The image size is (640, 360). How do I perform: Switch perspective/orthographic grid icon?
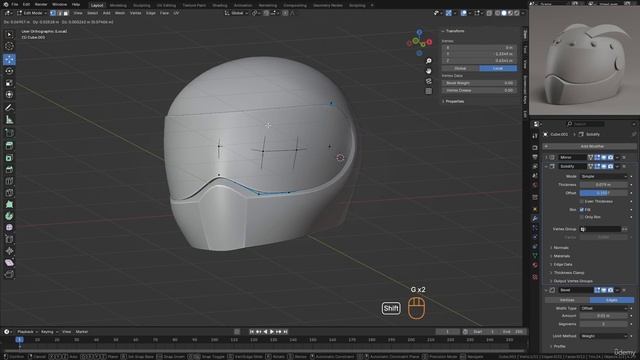click(x=429, y=91)
